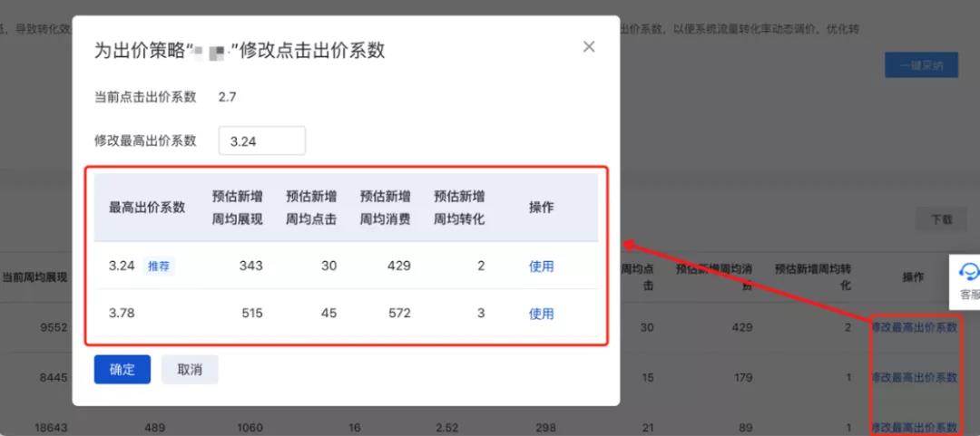Click the 预估新增周均转化 column header in dialog

(459, 207)
